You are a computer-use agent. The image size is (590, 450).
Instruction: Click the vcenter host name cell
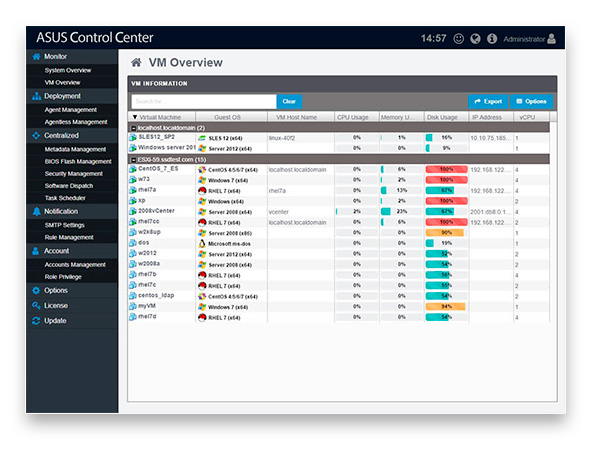pyautogui.click(x=278, y=212)
